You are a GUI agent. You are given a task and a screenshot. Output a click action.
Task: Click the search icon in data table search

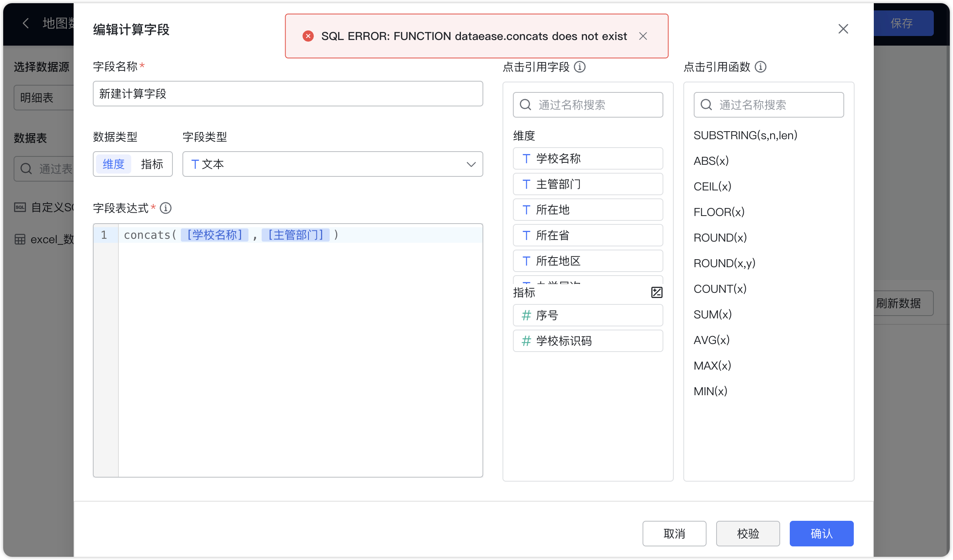click(x=26, y=169)
